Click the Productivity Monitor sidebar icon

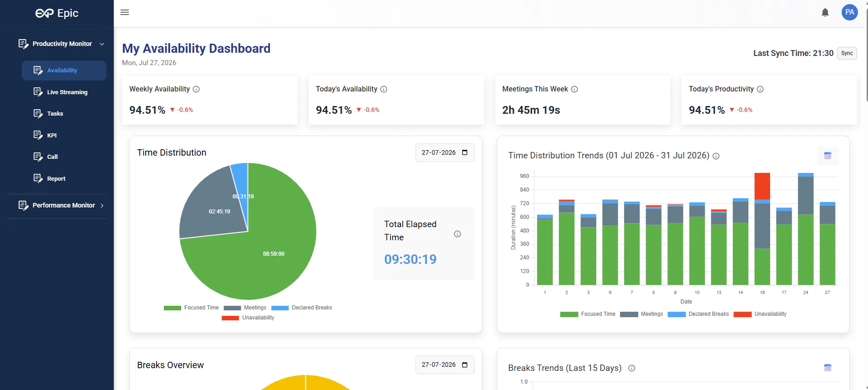tap(23, 44)
